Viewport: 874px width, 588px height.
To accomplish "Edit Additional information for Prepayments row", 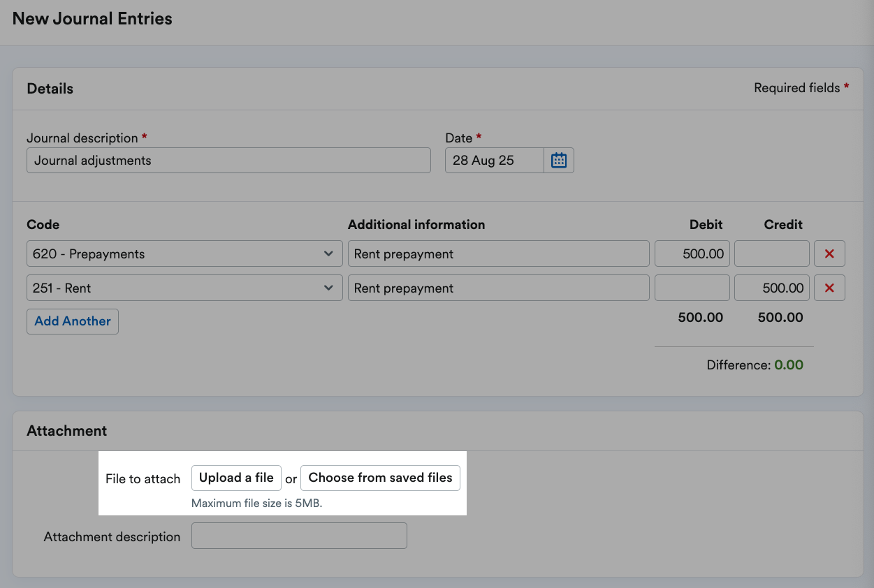I will tap(499, 253).
